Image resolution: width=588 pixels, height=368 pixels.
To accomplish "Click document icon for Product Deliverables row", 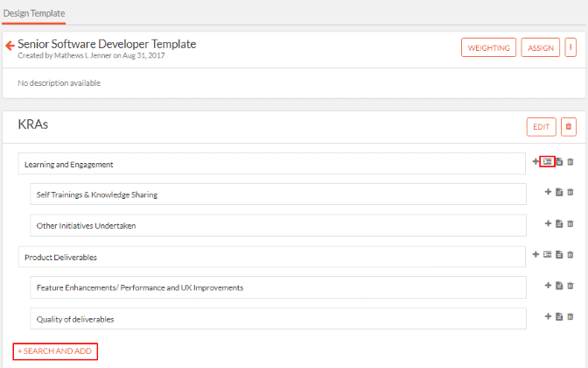I will click(x=559, y=255).
